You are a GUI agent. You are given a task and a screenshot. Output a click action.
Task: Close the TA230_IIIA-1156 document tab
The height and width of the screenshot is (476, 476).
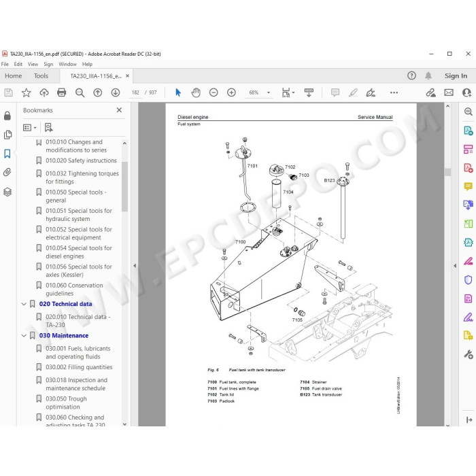tap(128, 76)
